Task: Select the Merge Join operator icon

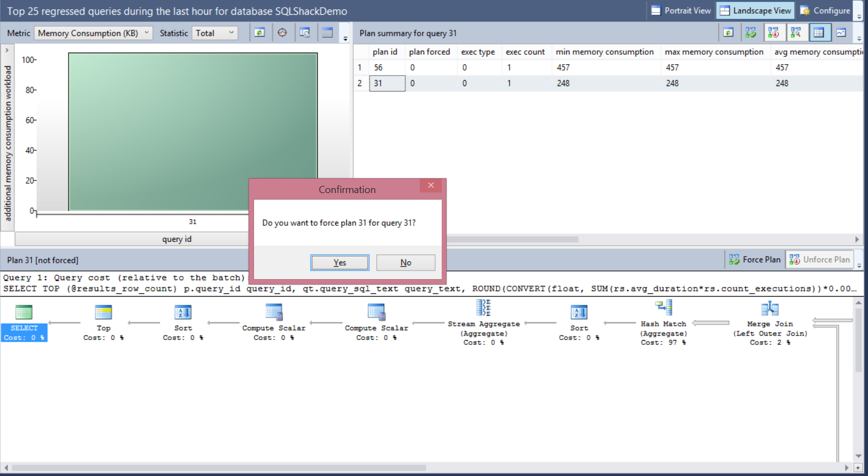Action: point(770,309)
